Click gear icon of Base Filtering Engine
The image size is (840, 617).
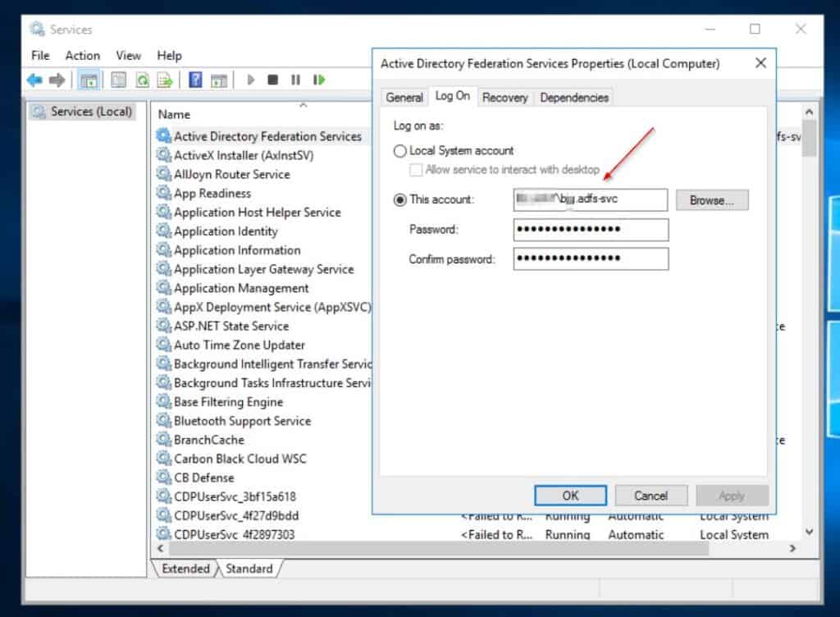pos(163,402)
